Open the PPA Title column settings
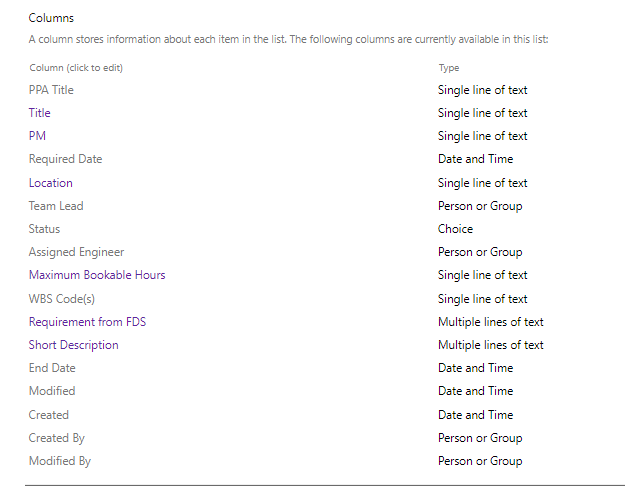 tap(51, 90)
